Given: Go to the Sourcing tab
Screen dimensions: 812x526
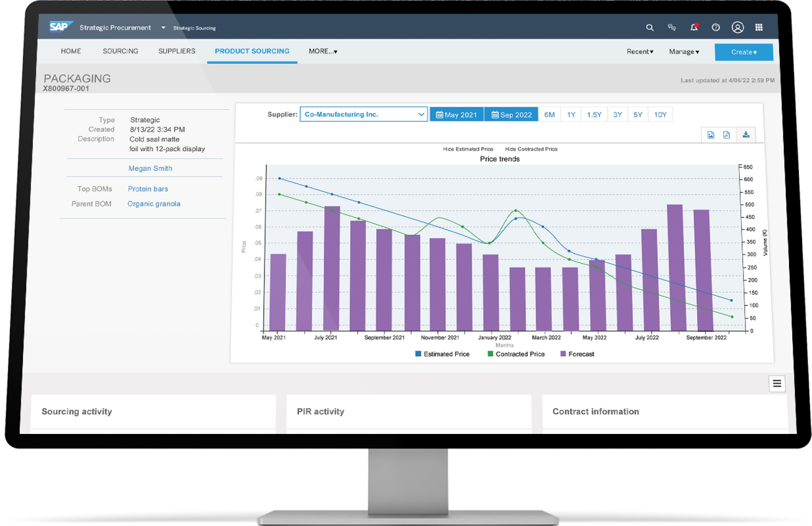Looking at the screenshot, I should point(120,51).
